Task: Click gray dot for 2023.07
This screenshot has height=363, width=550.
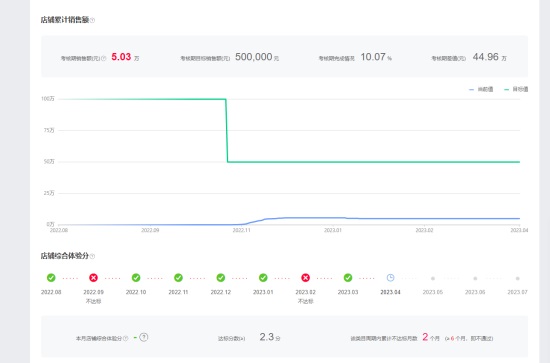Action: tap(518, 278)
